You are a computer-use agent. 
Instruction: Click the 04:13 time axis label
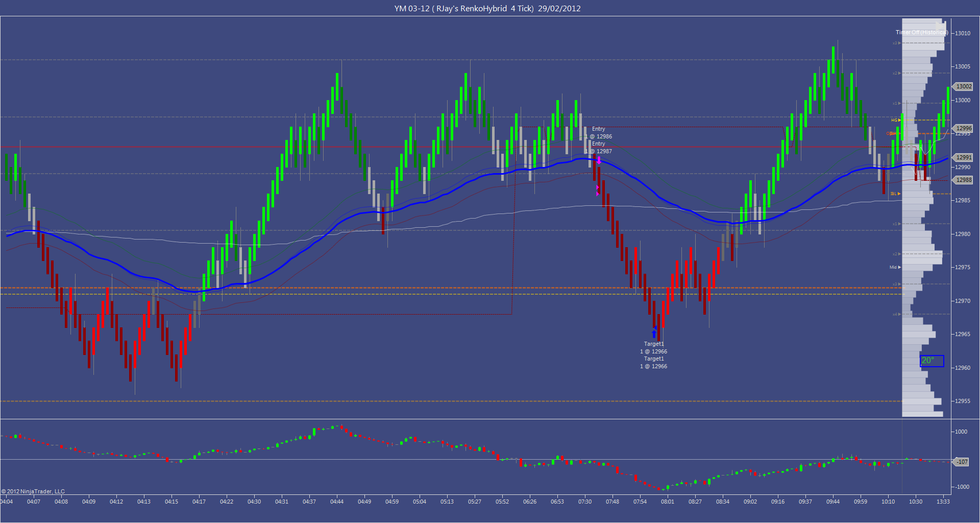pos(144,502)
